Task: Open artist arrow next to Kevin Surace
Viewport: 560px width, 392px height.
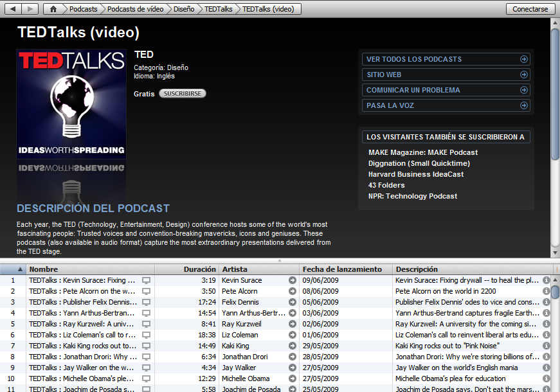Action: (293, 280)
